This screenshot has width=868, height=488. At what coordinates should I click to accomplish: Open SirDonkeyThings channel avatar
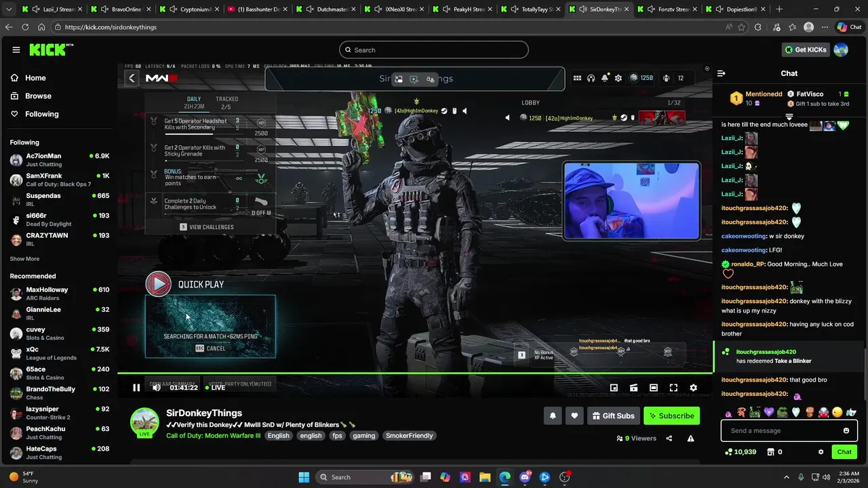tap(144, 422)
